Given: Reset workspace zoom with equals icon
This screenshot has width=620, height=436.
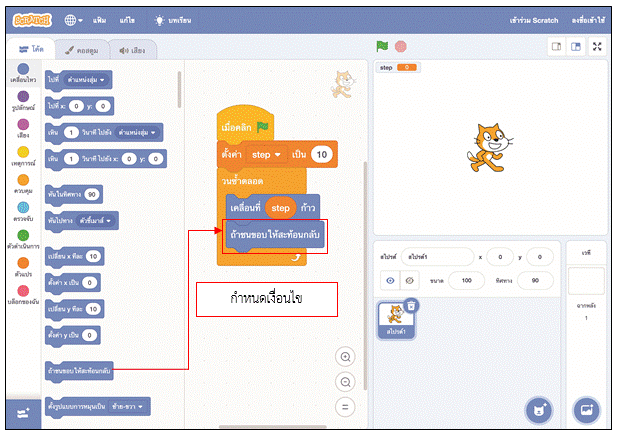Looking at the screenshot, I should pos(346,407).
